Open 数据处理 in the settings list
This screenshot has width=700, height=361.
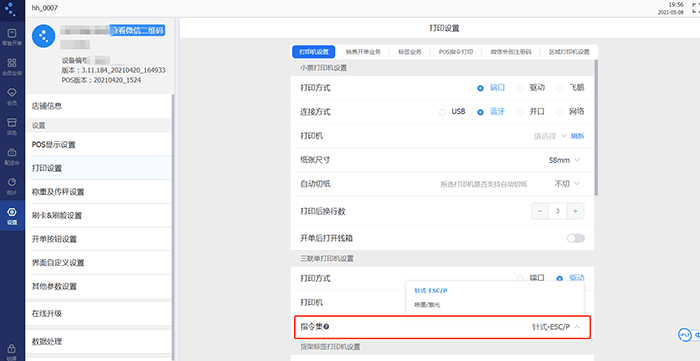coord(99,342)
